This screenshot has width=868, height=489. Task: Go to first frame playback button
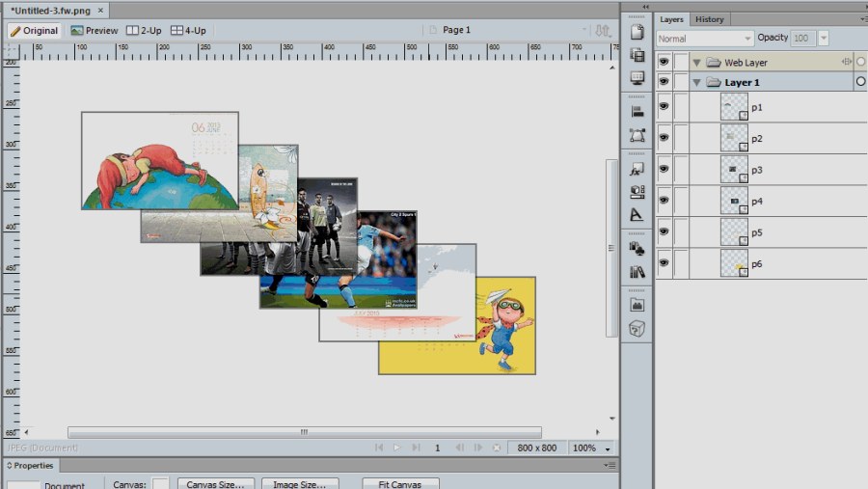(x=379, y=448)
